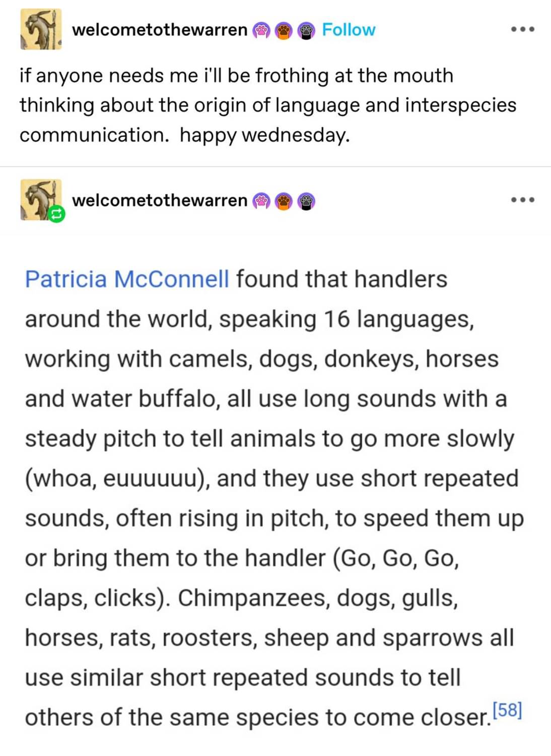Screen dimensions: 551x756
Task: Click the green reblog icon on the avatar
Action: click(x=56, y=214)
